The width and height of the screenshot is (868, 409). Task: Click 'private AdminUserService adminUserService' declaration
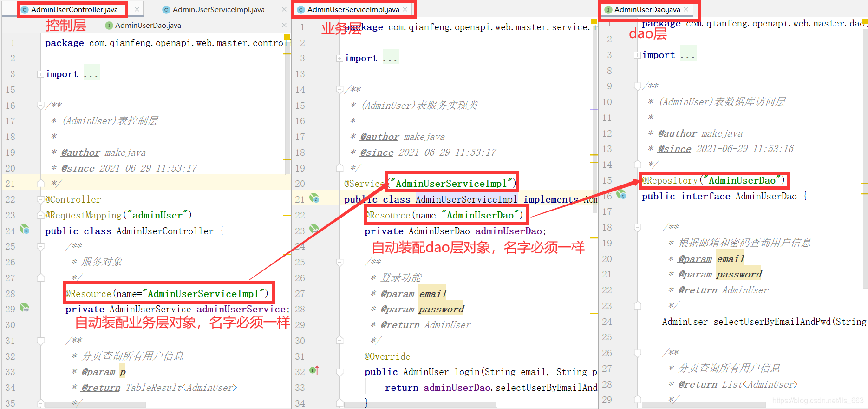pos(177,309)
